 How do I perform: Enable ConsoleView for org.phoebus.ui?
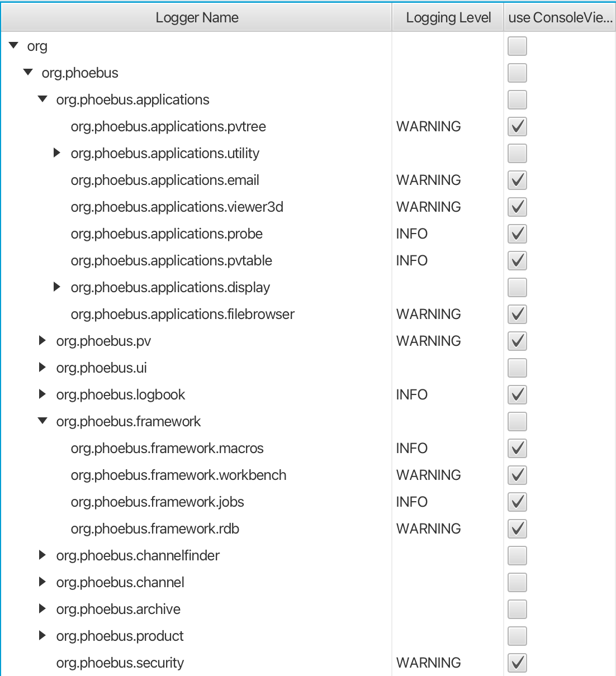pos(517,368)
